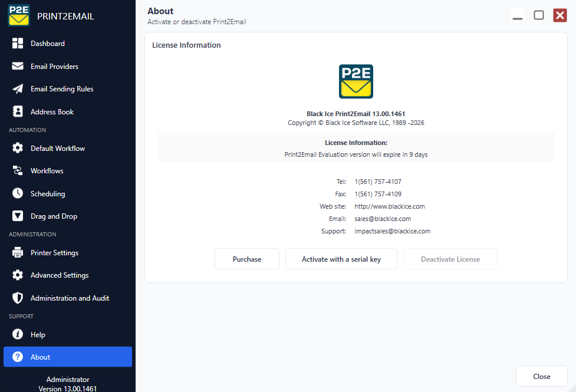Click the Address Book contact icon
The image size is (576, 392).
pos(18,111)
